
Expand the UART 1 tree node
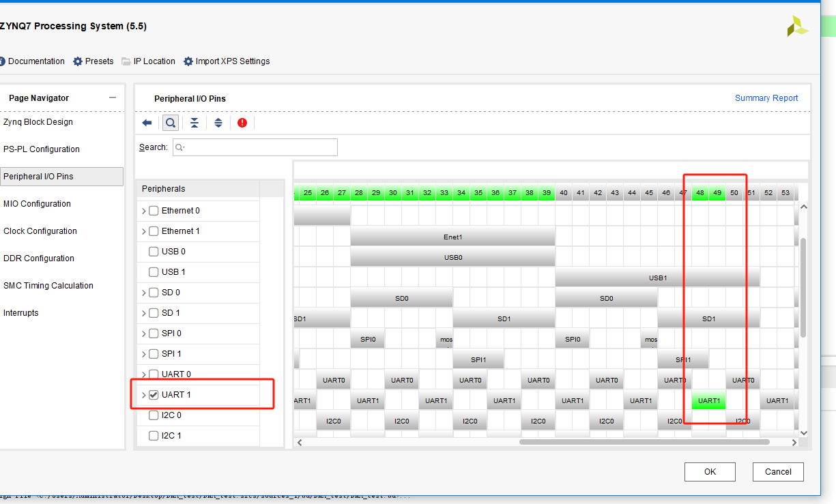[x=143, y=395]
